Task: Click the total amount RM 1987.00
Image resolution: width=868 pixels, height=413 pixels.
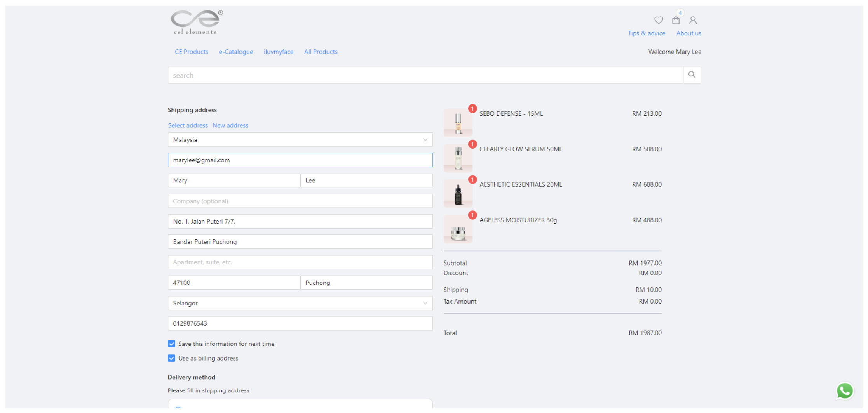Action: tap(645, 333)
